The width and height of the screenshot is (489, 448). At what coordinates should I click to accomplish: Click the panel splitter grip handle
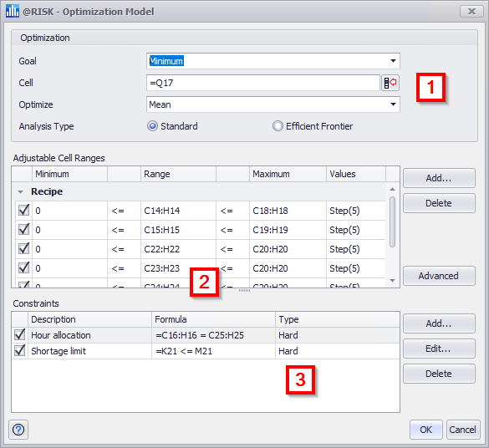[x=244, y=291]
